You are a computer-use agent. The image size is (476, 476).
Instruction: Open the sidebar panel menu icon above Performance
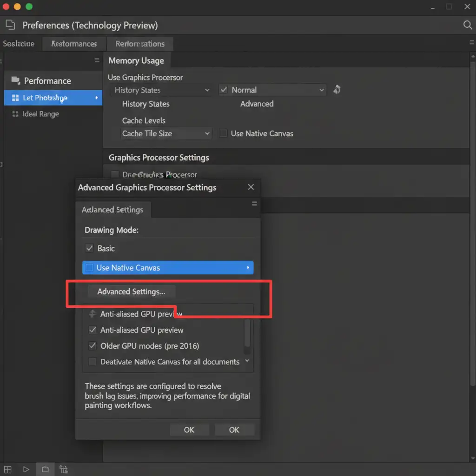coord(97,60)
